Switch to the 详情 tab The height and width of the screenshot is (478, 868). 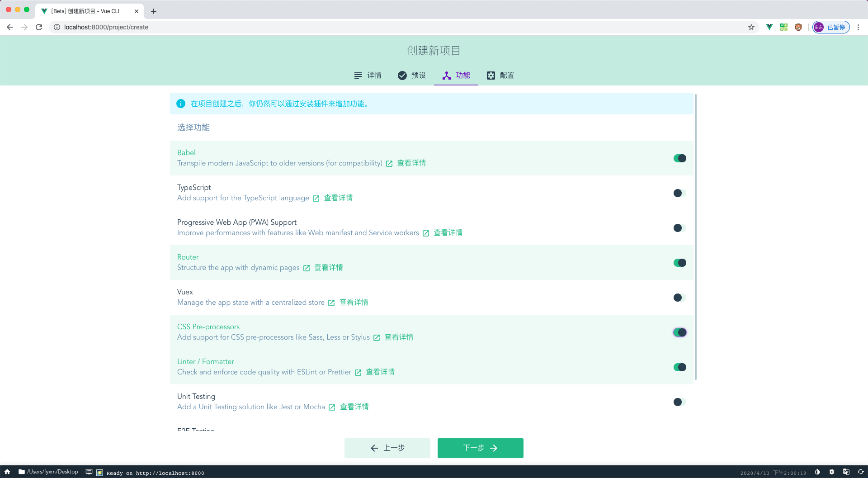[368, 76]
